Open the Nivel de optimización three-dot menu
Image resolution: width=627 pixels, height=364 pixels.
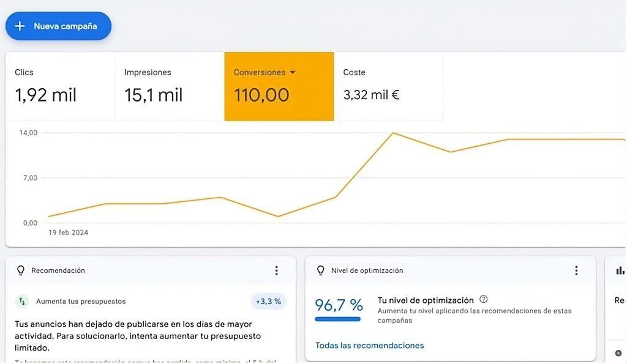576,270
